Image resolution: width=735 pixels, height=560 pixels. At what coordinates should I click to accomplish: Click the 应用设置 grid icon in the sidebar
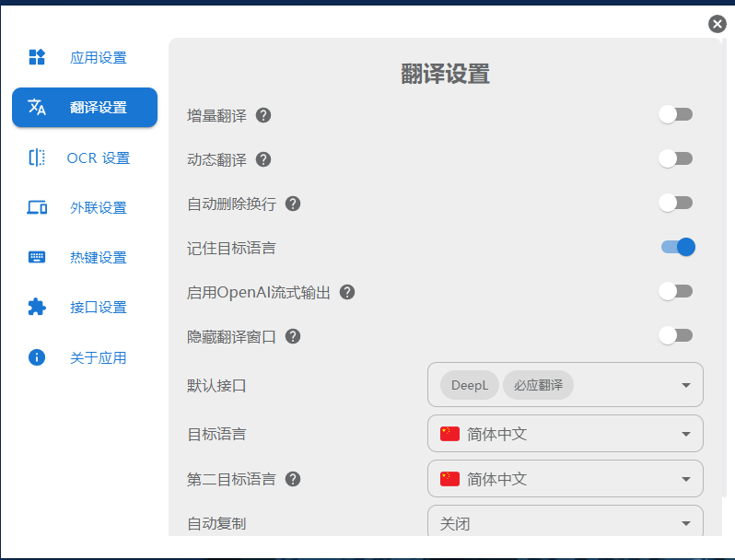pyautogui.click(x=37, y=57)
